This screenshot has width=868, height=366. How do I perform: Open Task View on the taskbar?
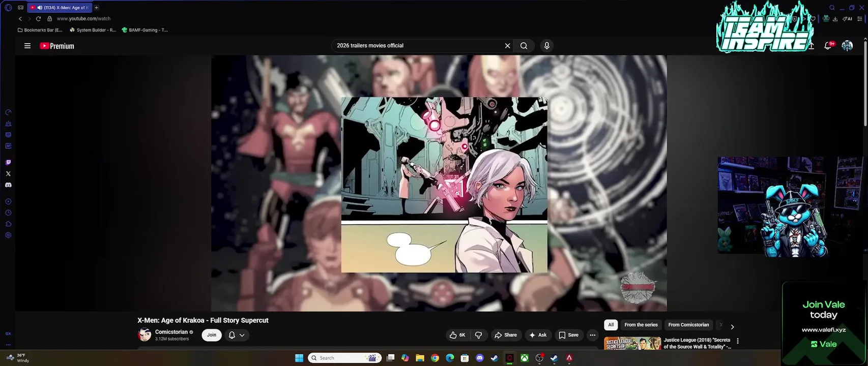pyautogui.click(x=390, y=358)
